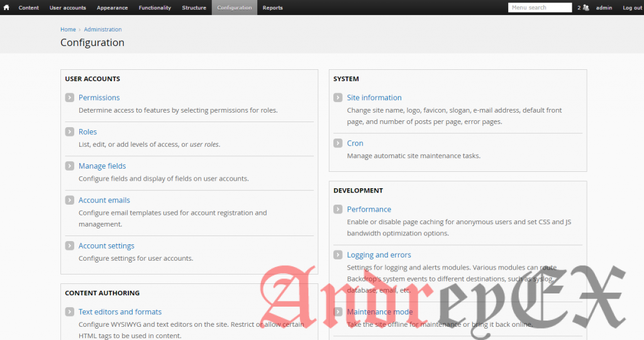Open the Content menu
Image resolution: width=644 pixels, height=340 pixels.
coord(29,8)
